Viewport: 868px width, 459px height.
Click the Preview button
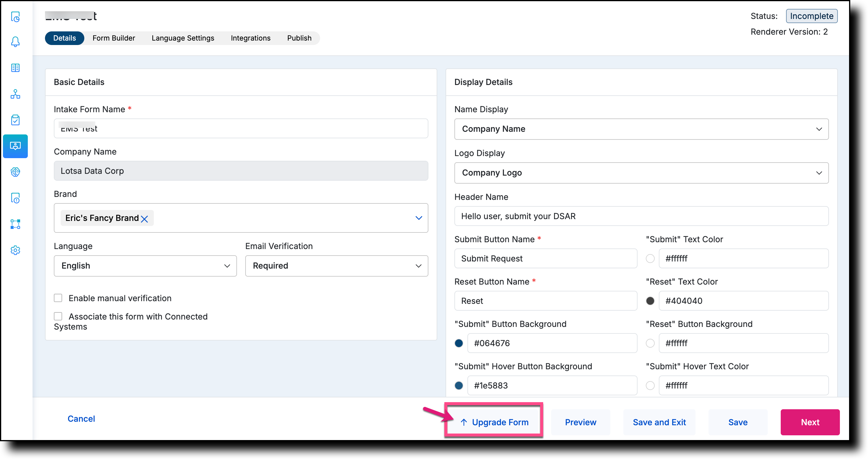[x=580, y=422]
